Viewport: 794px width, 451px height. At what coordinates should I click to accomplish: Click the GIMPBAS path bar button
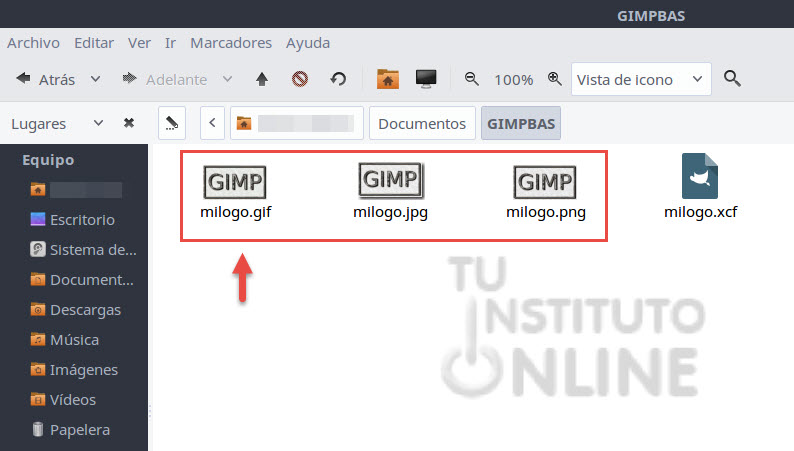click(521, 124)
